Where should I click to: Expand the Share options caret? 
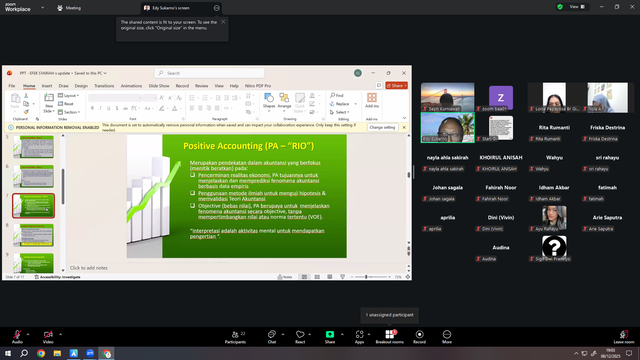(342, 334)
